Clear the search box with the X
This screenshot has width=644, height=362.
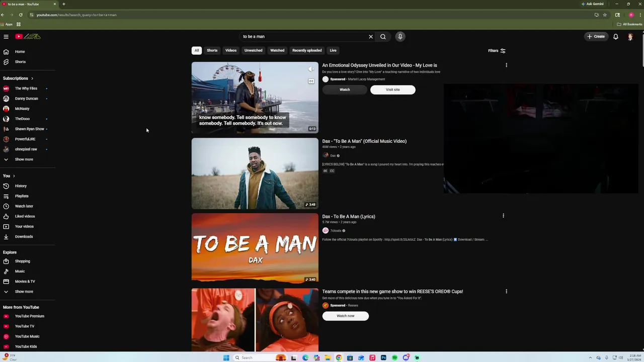tap(371, 37)
